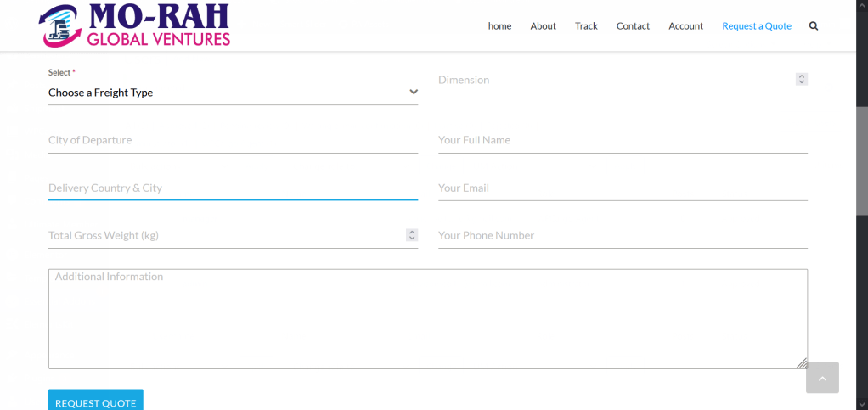The image size is (868, 410).
Task: Navigate to the Contact page
Action: (633, 26)
